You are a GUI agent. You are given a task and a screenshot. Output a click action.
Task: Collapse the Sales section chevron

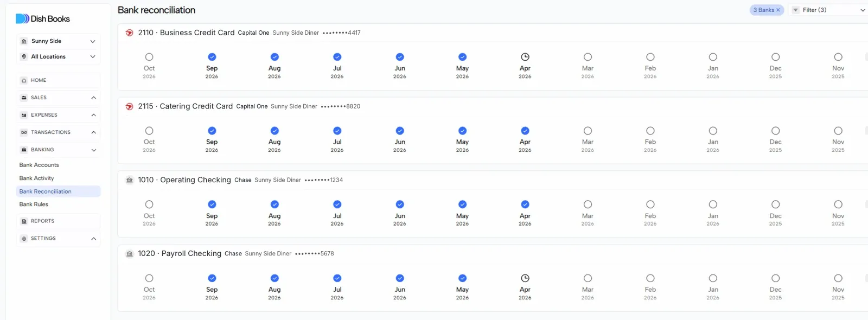coord(93,98)
